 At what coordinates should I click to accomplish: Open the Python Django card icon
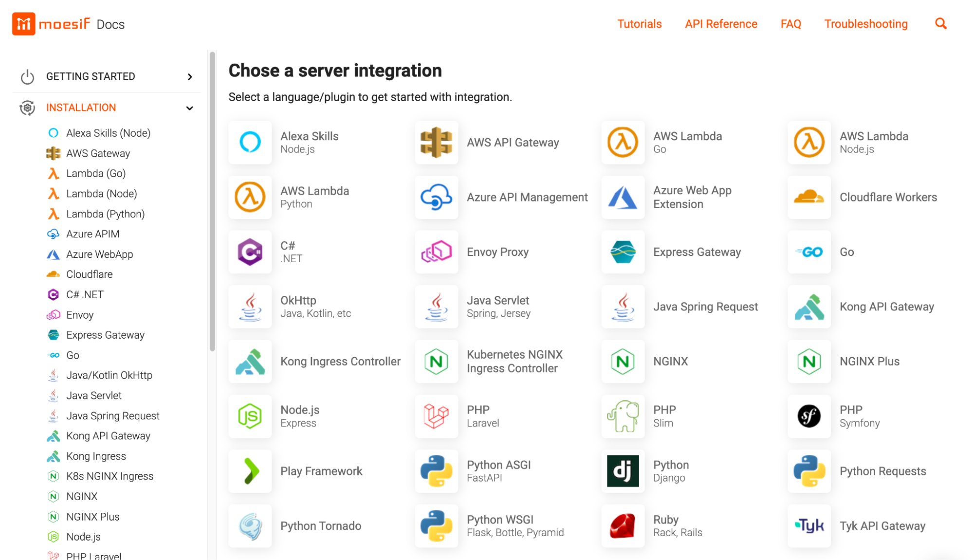pos(623,471)
